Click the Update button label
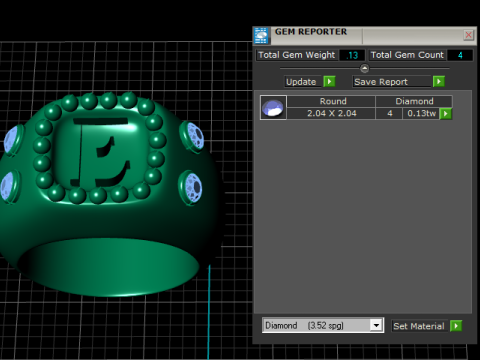This screenshot has height=360, width=480. 301,82
